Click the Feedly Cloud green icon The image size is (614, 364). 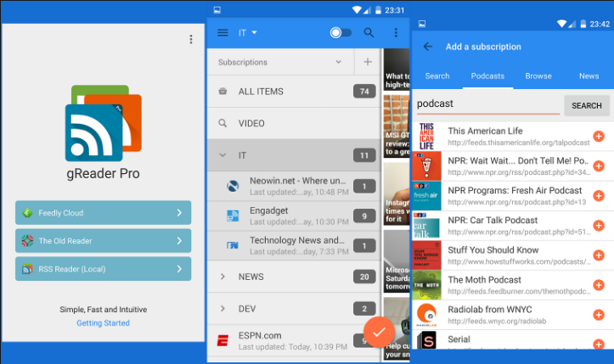(27, 213)
